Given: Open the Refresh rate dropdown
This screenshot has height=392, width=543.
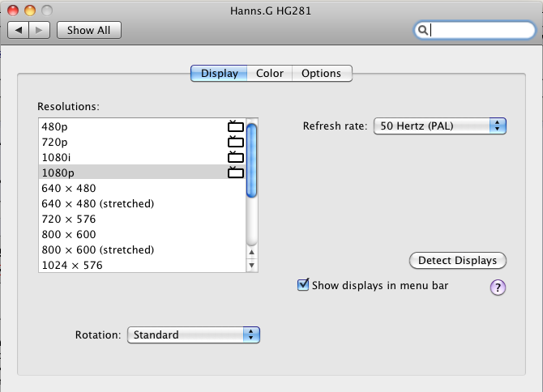Looking at the screenshot, I should (x=440, y=126).
